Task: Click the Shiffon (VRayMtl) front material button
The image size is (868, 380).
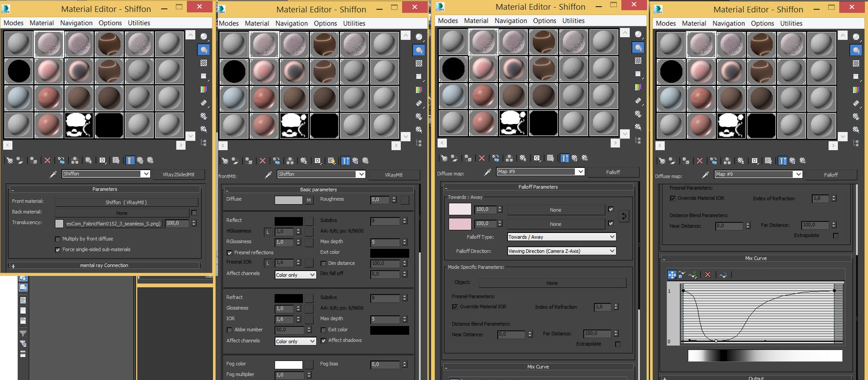Action: coord(126,202)
